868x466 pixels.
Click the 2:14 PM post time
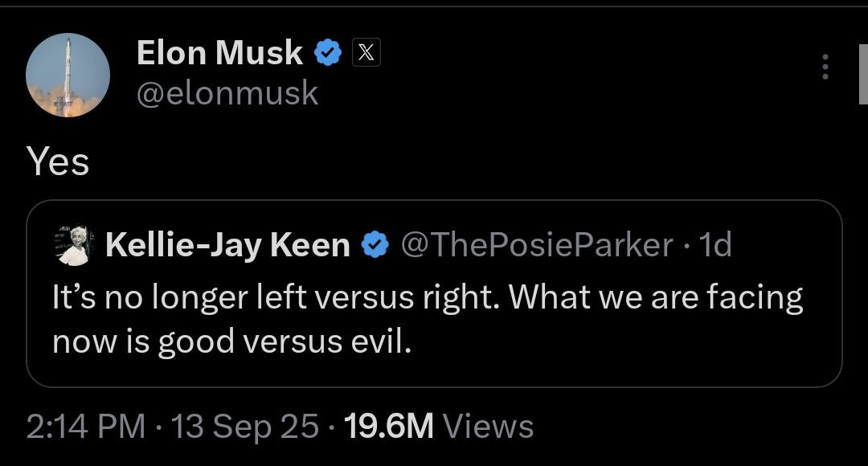86,426
